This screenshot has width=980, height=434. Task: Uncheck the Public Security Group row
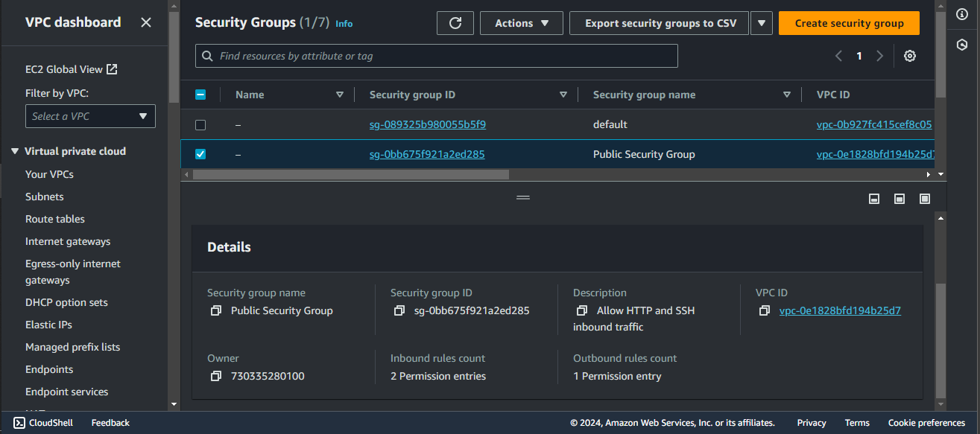[x=200, y=154]
